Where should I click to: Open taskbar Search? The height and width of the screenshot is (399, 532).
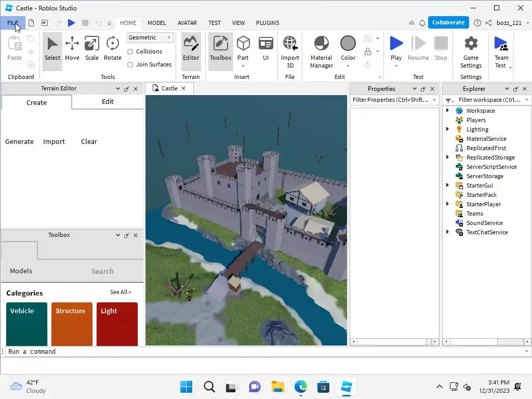click(209, 387)
